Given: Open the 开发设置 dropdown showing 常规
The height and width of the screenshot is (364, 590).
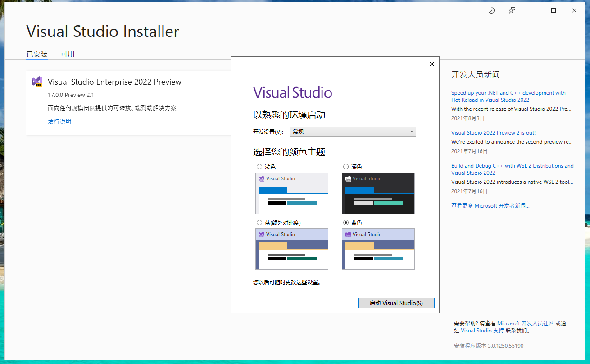Looking at the screenshot, I should click(353, 132).
